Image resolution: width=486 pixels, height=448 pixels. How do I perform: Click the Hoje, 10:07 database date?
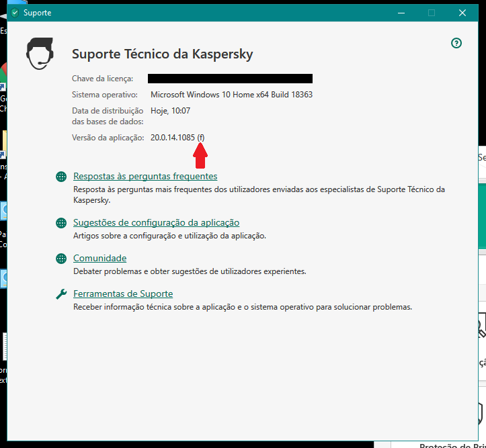(171, 111)
